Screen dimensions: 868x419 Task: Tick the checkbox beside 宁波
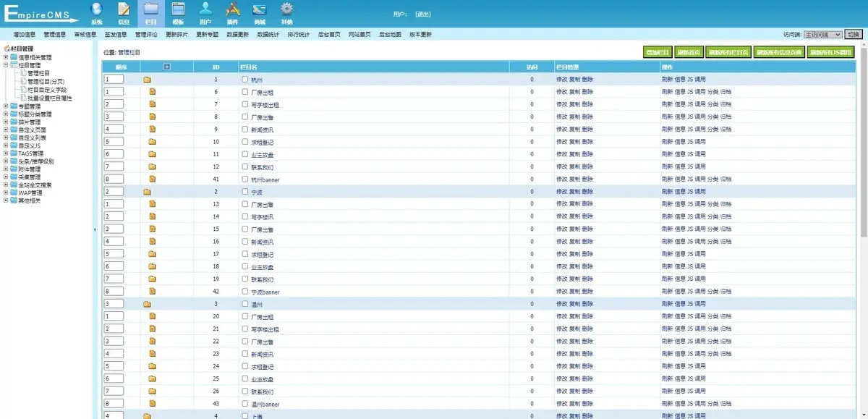pyautogui.click(x=245, y=192)
